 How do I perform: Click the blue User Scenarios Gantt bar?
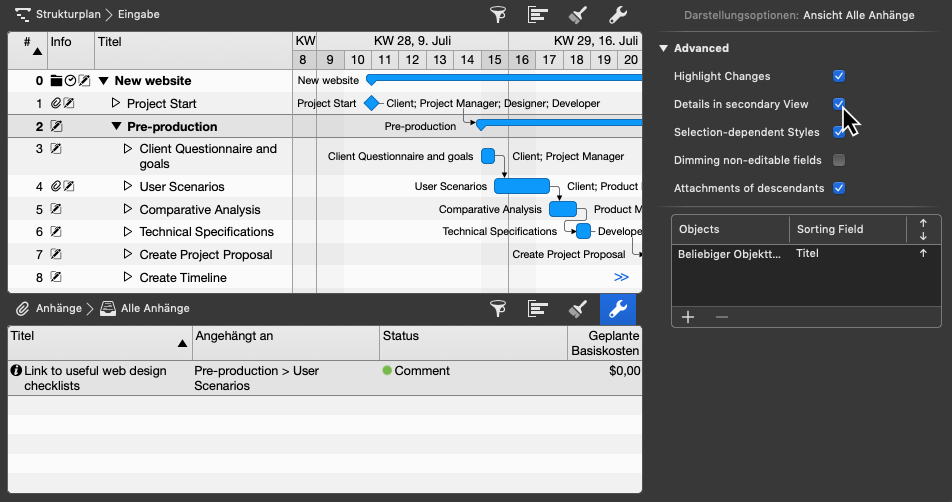522,186
